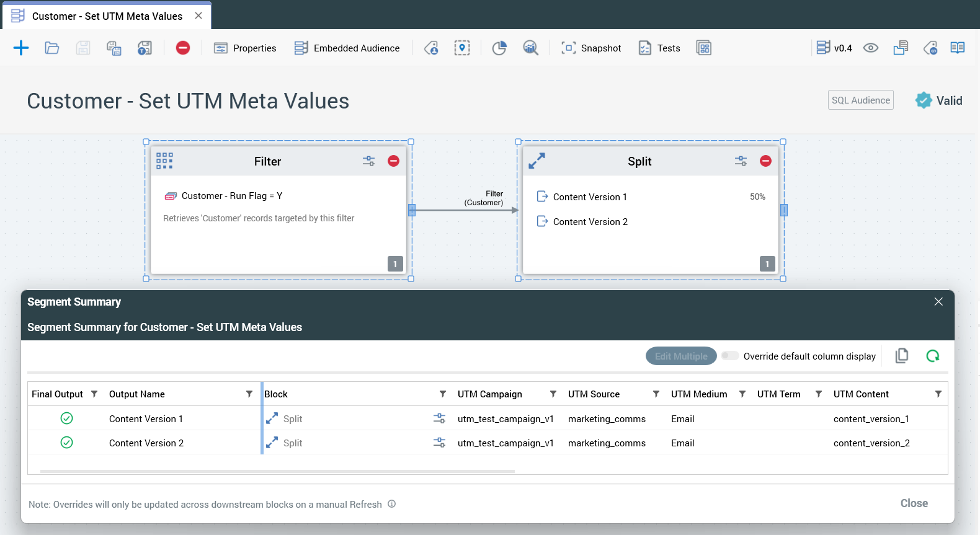
Task: Open Filter block settings sliders icon
Action: tap(368, 161)
